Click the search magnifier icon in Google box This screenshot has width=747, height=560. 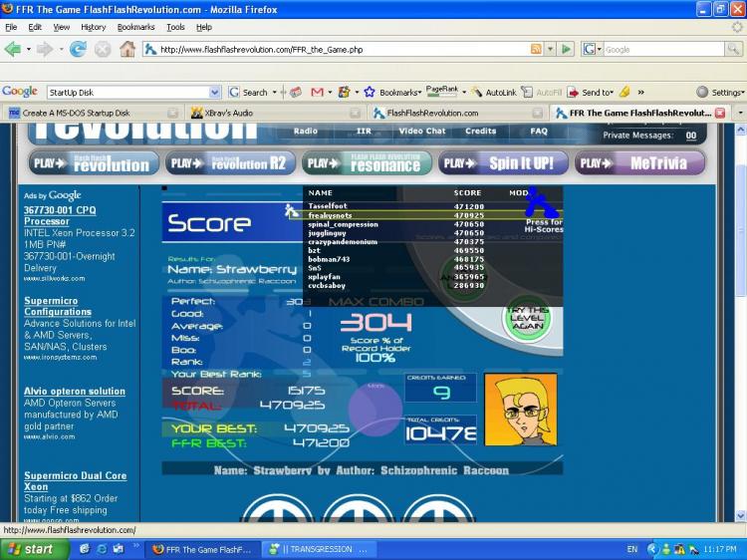tap(733, 49)
